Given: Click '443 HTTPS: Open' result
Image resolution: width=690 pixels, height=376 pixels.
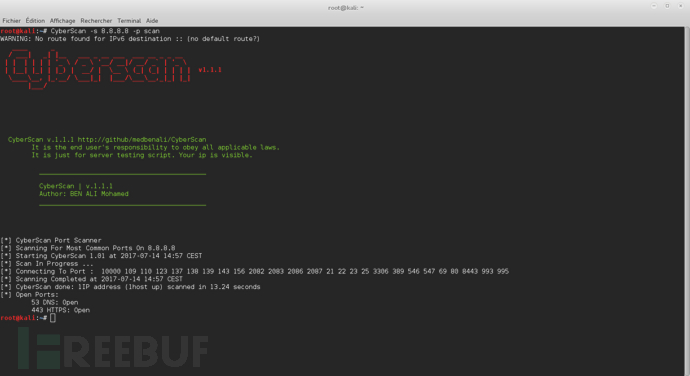Looking at the screenshot, I should 60,310.
